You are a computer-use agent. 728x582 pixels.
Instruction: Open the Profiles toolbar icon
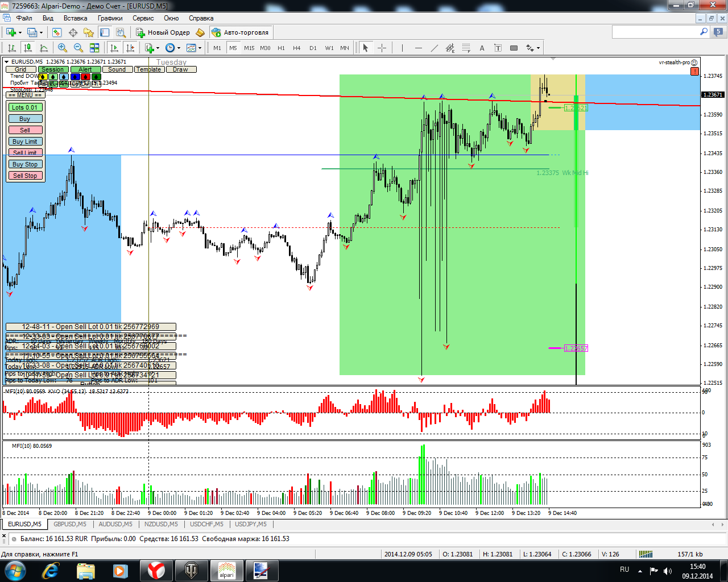point(32,32)
